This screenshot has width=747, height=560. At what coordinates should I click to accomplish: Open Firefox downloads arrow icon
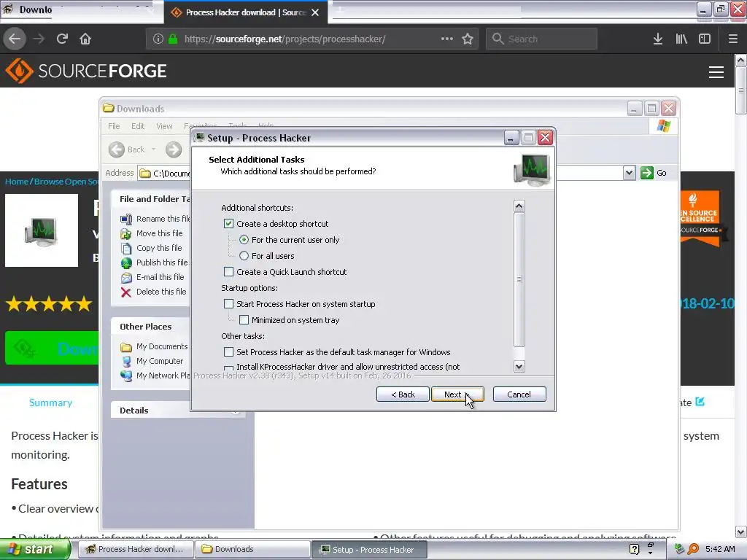(x=657, y=39)
